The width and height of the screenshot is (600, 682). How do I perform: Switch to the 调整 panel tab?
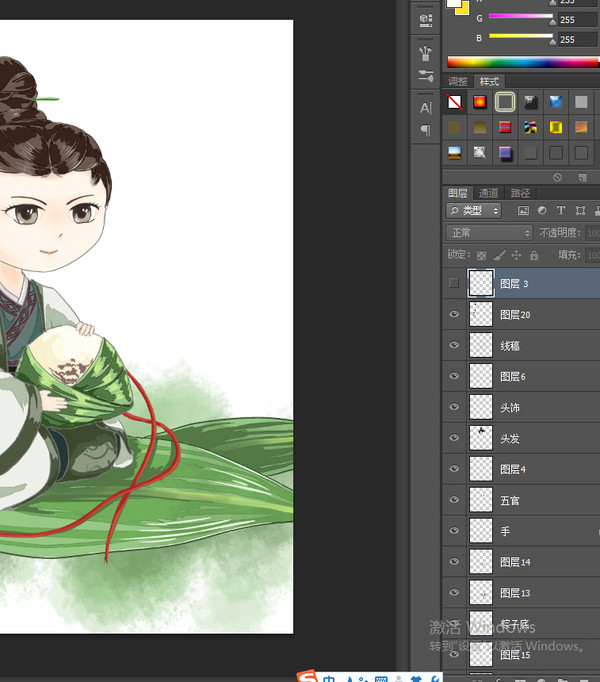tap(458, 81)
